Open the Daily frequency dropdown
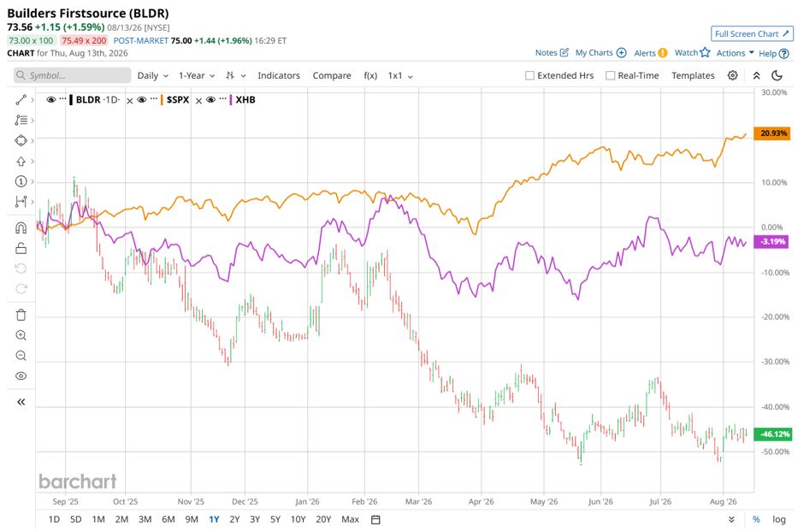The height and width of the screenshot is (532, 804). pos(153,76)
